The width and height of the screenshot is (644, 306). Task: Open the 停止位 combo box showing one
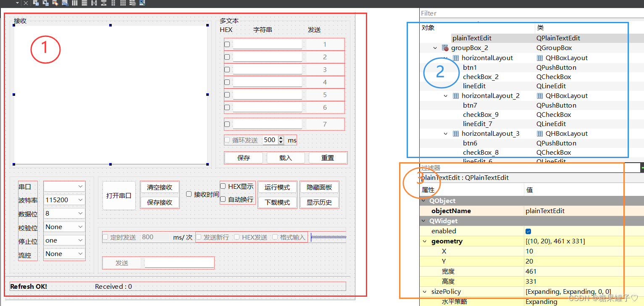pos(64,240)
